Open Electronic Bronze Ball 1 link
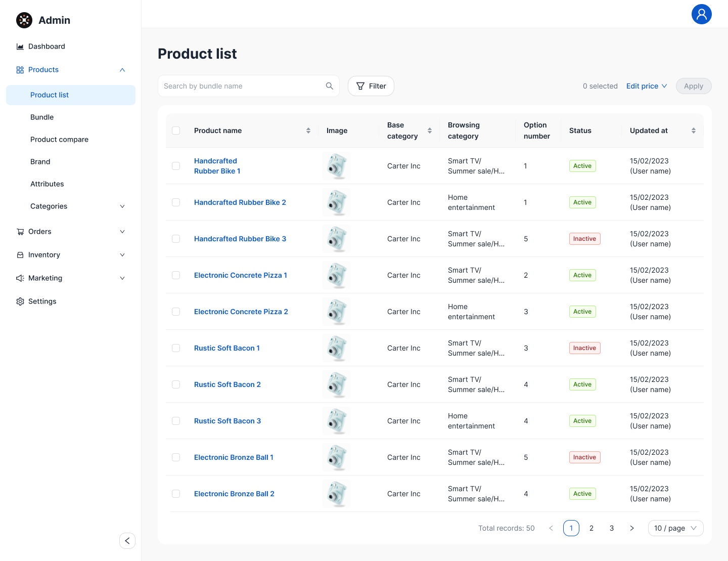This screenshot has width=728, height=561. point(234,457)
